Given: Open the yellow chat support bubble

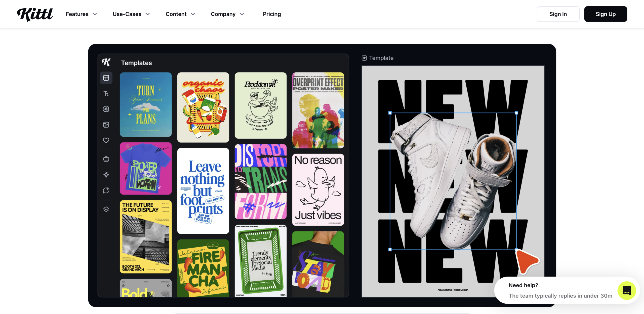Looking at the screenshot, I should pos(627,291).
